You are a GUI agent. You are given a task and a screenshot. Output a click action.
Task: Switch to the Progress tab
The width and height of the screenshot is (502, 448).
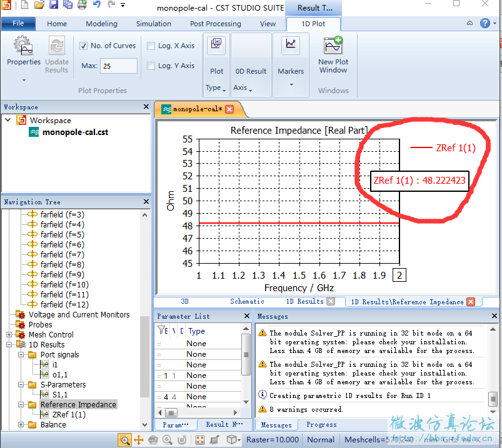click(x=321, y=424)
